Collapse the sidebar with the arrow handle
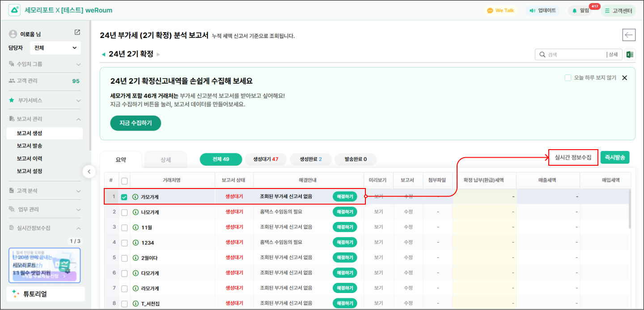644x310 pixels. point(89,172)
